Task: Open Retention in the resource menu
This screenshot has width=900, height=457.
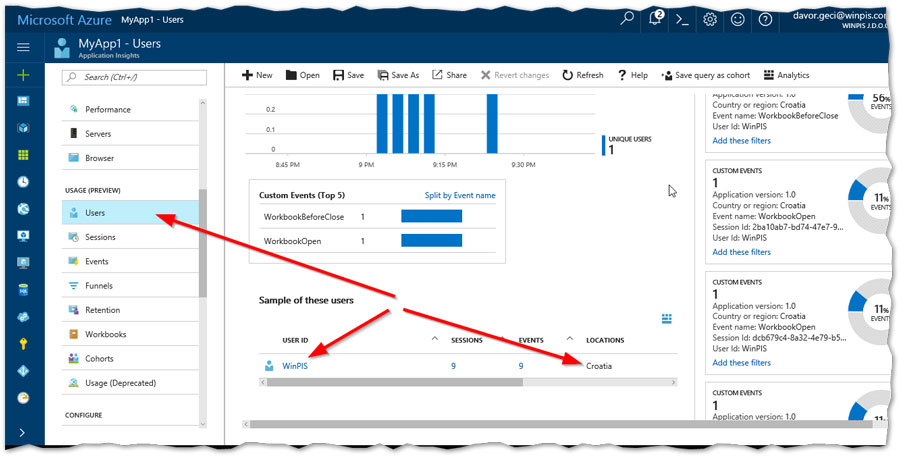Action: (x=130, y=310)
